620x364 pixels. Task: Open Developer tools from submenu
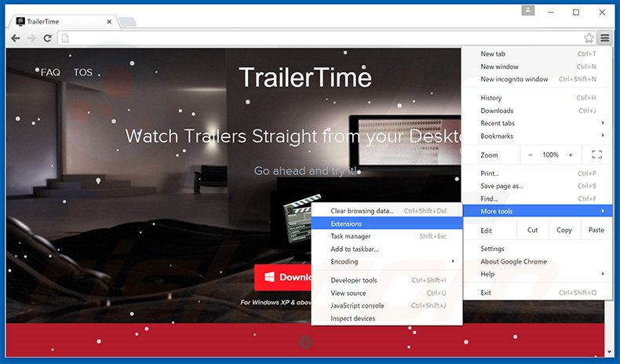click(387, 280)
